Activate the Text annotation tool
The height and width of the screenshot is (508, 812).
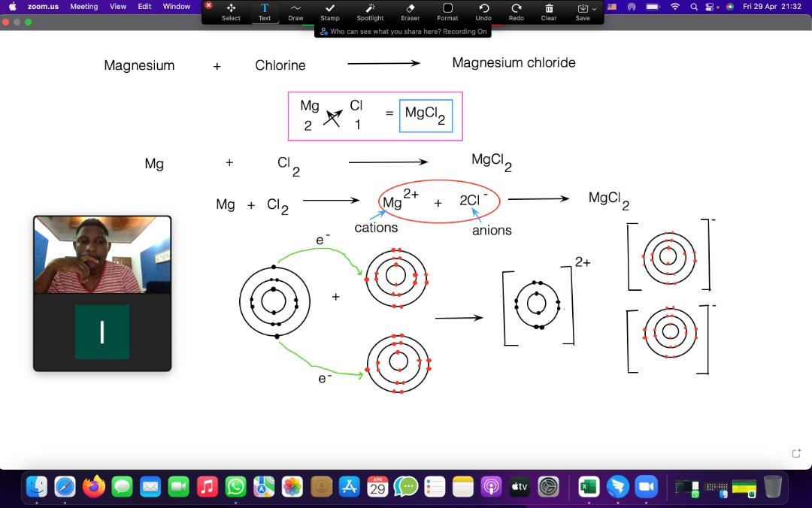click(x=264, y=11)
